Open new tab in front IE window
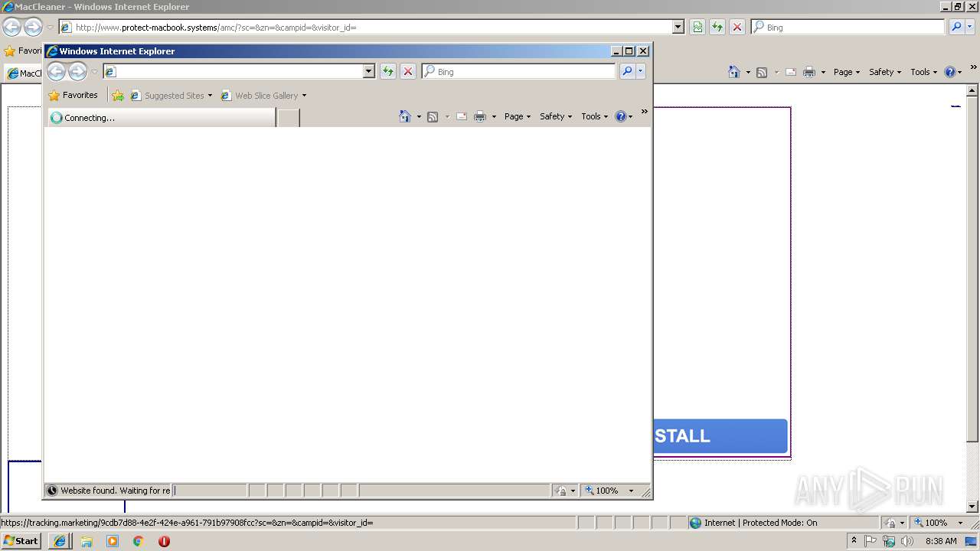 [x=288, y=118]
